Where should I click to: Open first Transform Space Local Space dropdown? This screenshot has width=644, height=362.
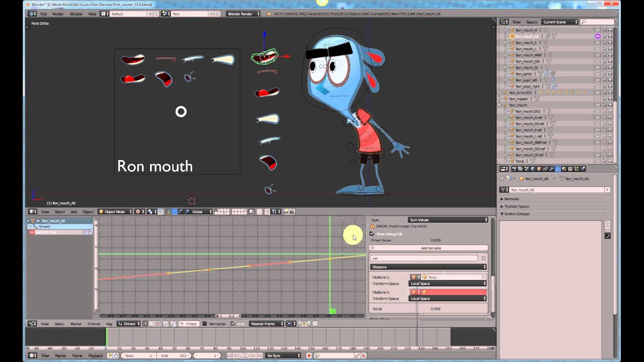[x=447, y=284]
